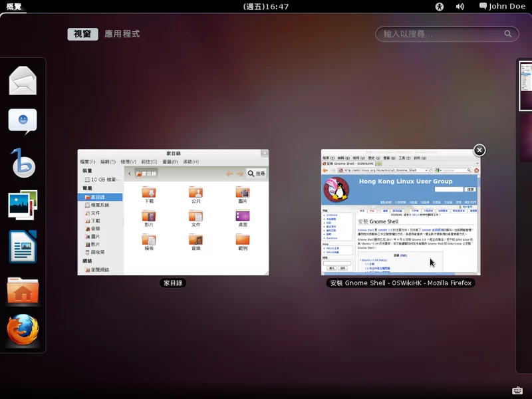Close the Firefox window from overview

(479, 150)
